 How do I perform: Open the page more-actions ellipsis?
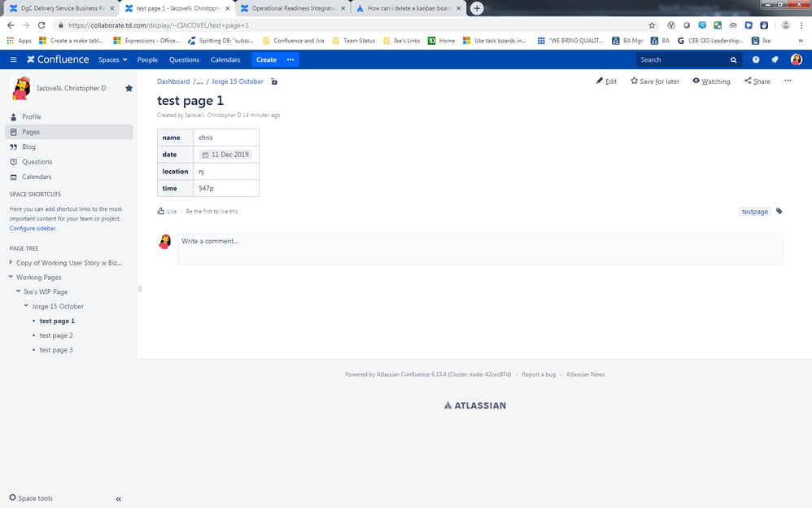(788, 81)
